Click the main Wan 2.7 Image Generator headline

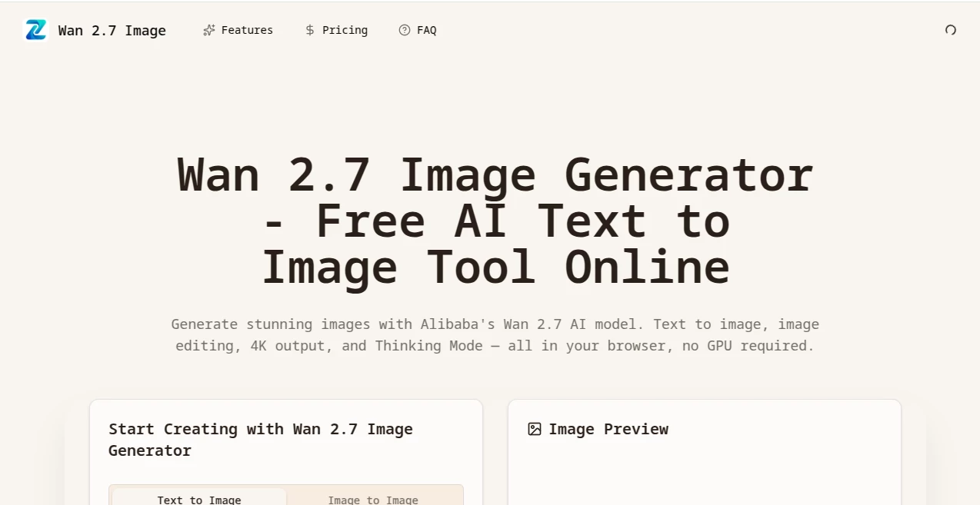[x=495, y=221]
